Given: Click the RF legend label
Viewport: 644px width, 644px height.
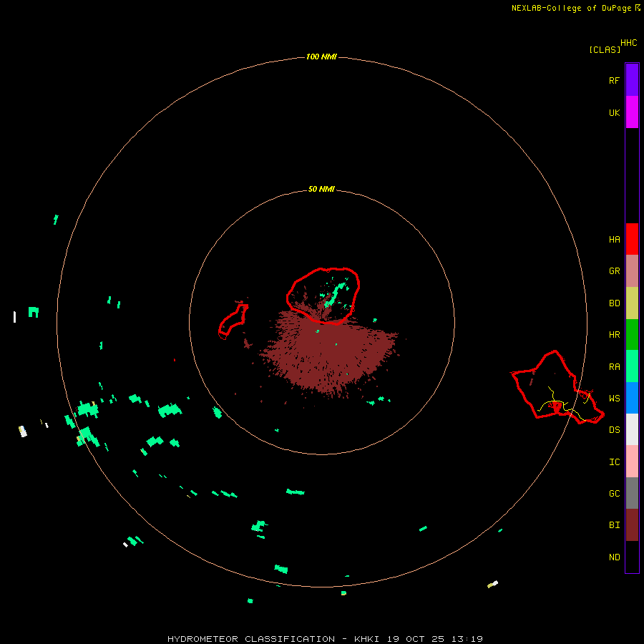Looking at the screenshot, I should pos(614,81).
